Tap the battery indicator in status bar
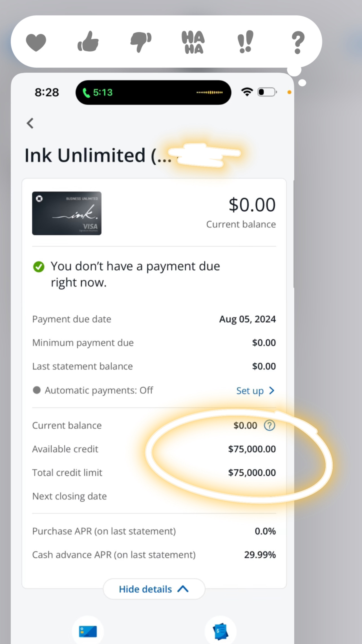The image size is (362, 644). (x=267, y=92)
